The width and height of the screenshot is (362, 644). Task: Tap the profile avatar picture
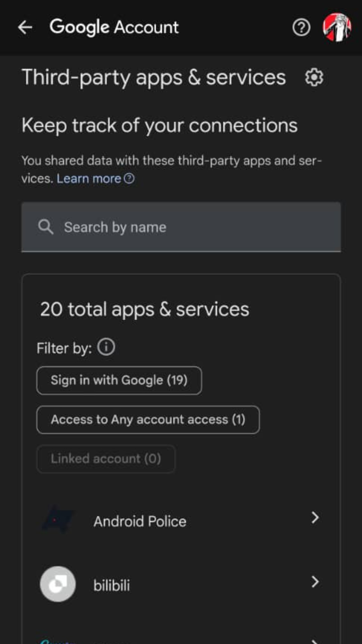pyautogui.click(x=337, y=28)
